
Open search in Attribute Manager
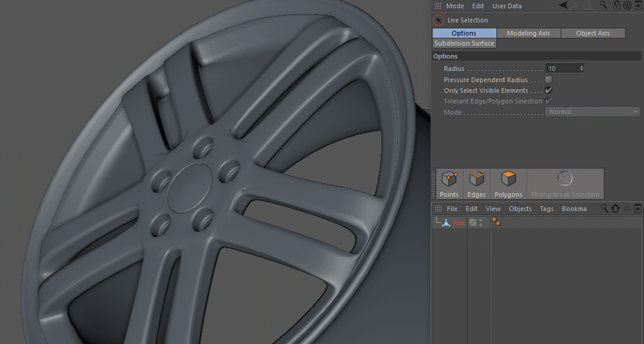coord(603,5)
